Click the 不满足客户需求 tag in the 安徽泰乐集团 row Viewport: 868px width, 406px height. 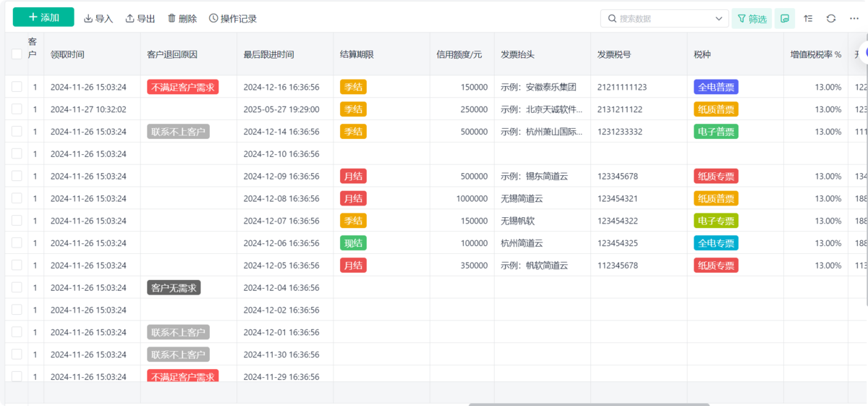click(182, 87)
